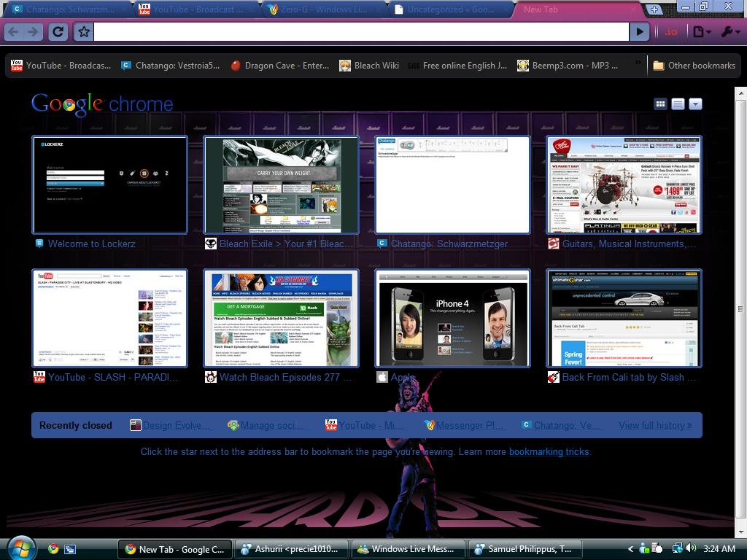Open Welcome to Lockerz thumbnail
This screenshot has width=747, height=560.
pyautogui.click(x=109, y=184)
